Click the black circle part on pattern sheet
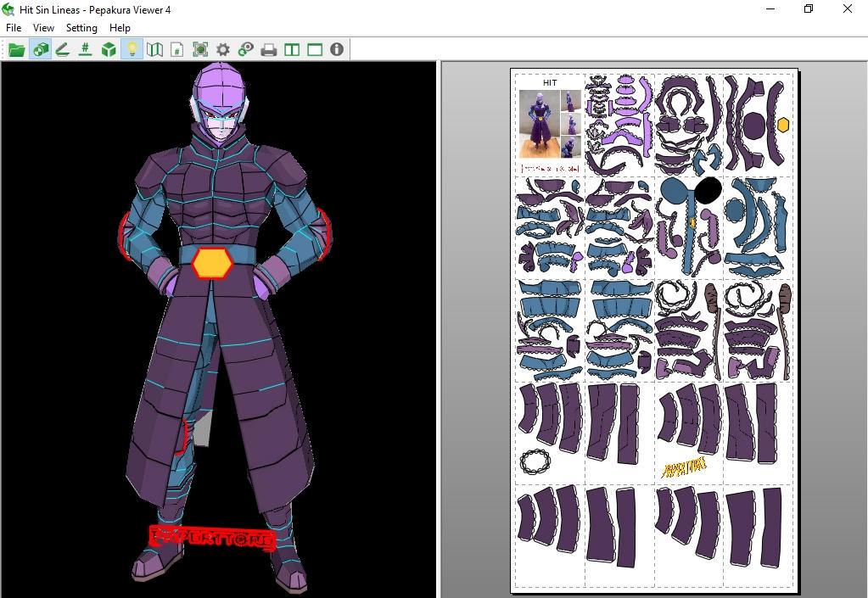This screenshot has height=598, width=868. tap(708, 190)
